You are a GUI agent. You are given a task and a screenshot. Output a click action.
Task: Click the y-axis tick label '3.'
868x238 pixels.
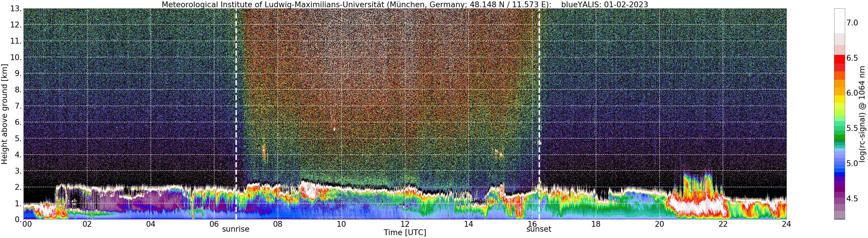tap(18, 171)
